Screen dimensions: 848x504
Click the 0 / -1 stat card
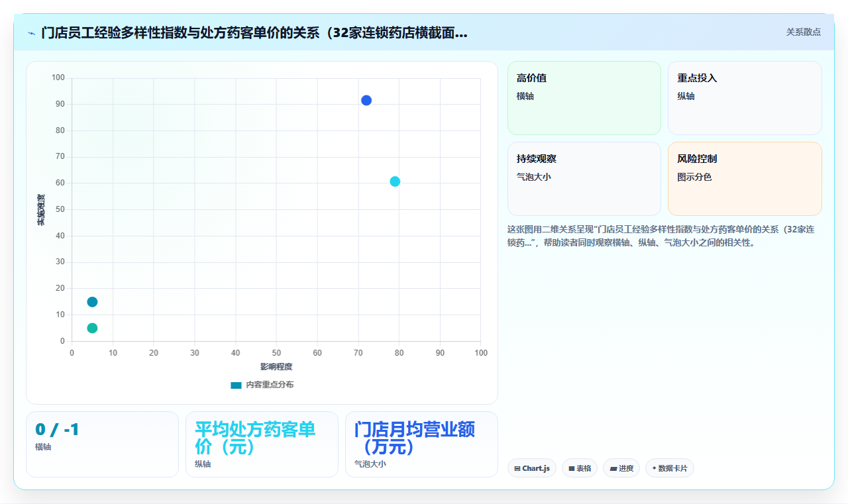[102, 444]
